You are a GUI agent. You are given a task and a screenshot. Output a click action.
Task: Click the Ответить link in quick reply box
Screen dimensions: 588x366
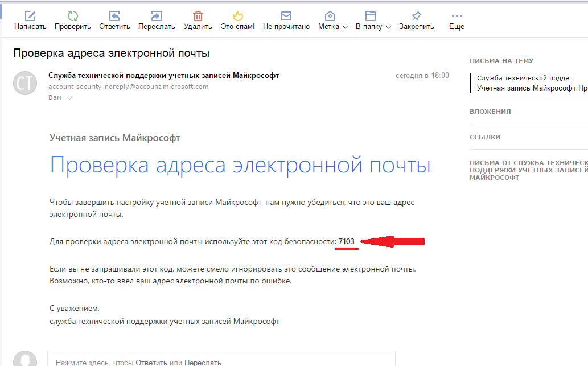[151, 362]
